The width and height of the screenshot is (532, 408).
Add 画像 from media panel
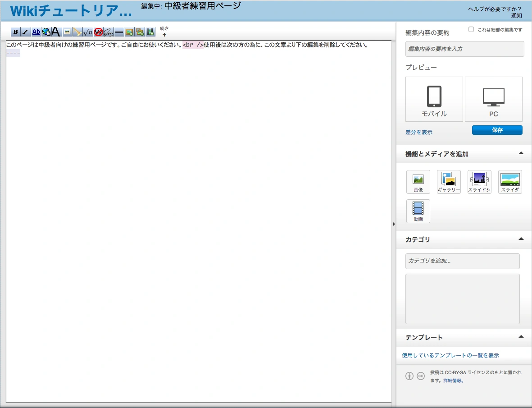point(418,182)
